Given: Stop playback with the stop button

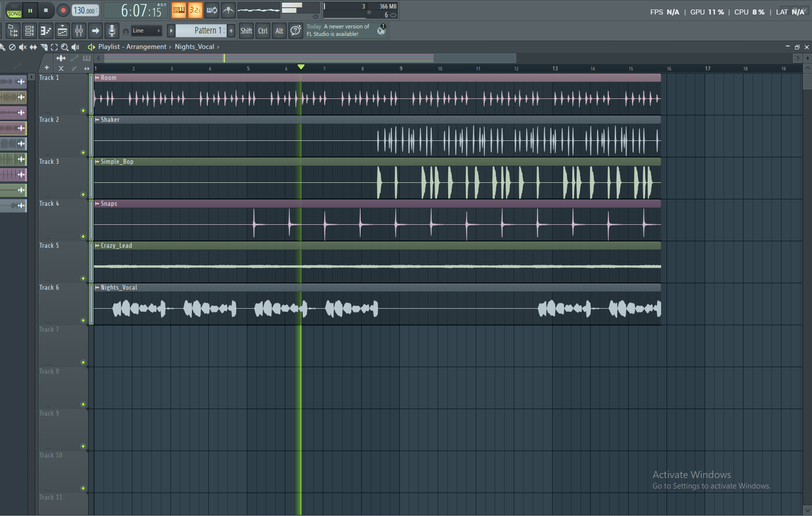Looking at the screenshot, I should tap(45, 10).
